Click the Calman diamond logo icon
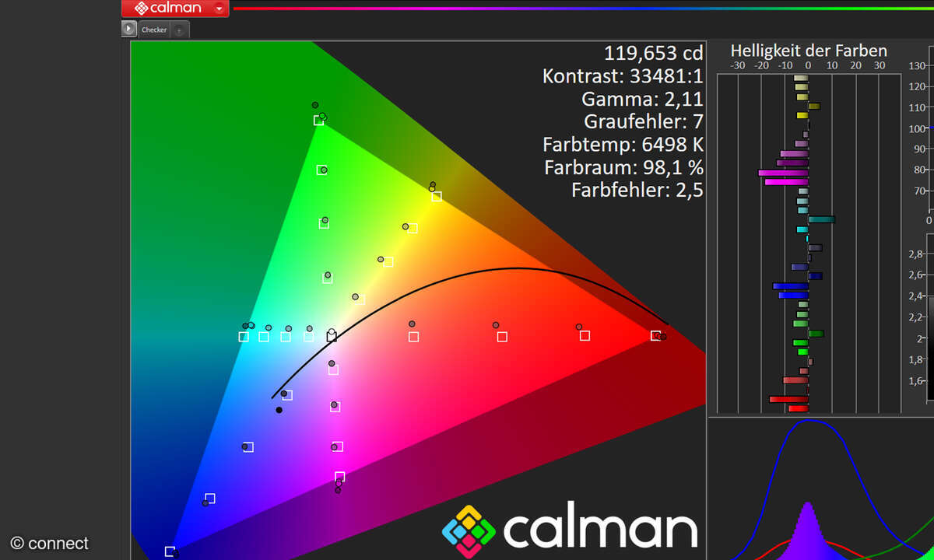 tap(142, 9)
